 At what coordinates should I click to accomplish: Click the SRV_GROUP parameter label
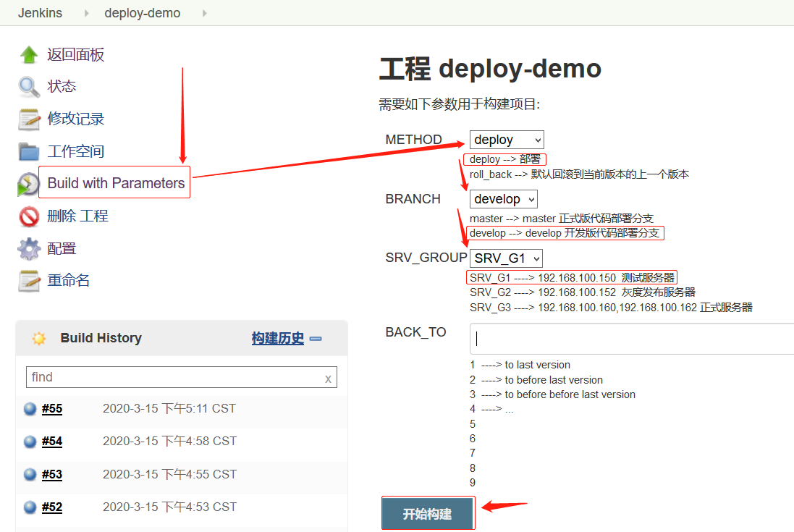click(426, 258)
